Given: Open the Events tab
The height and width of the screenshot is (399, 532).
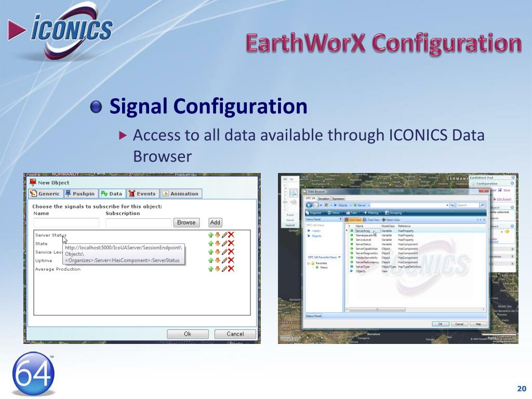Looking at the screenshot, I should pyautogui.click(x=142, y=194).
